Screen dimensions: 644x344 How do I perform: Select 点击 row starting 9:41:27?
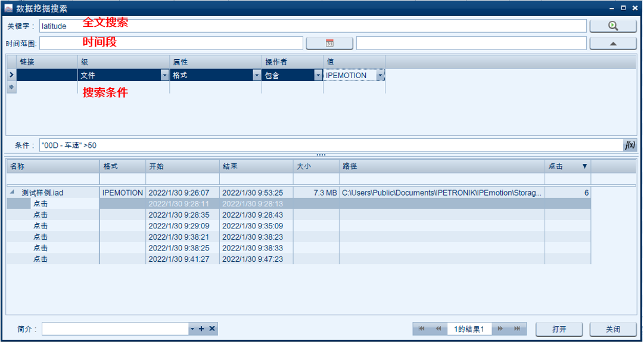pyautogui.click(x=298, y=259)
